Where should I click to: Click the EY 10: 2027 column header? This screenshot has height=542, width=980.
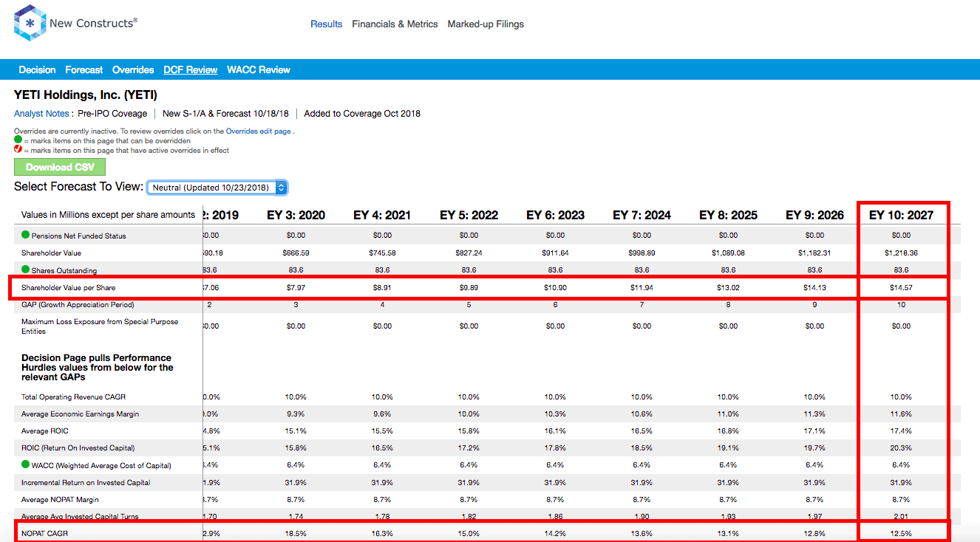[901, 216]
